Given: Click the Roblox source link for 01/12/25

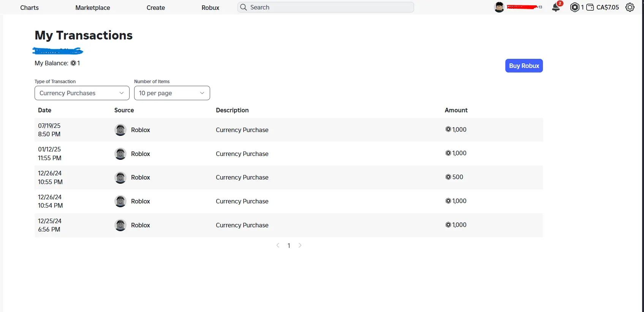Looking at the screenshot, I should 140,154.
